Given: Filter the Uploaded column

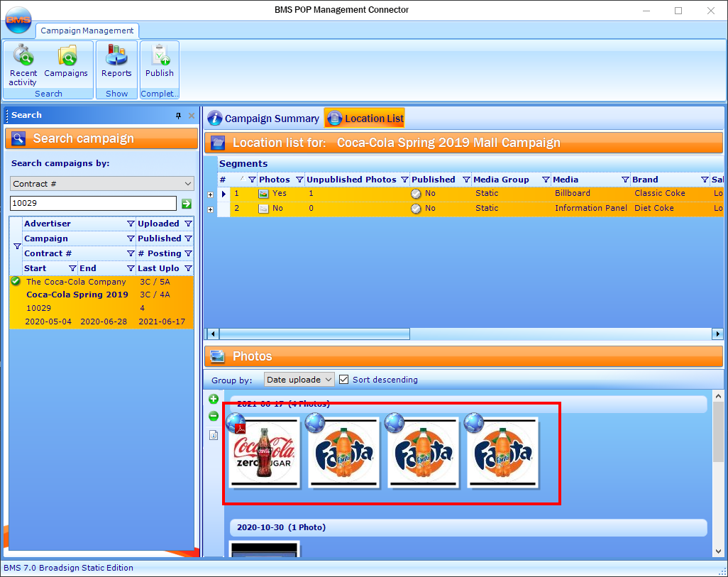Looking at the screenshot, I should (188, 224).
